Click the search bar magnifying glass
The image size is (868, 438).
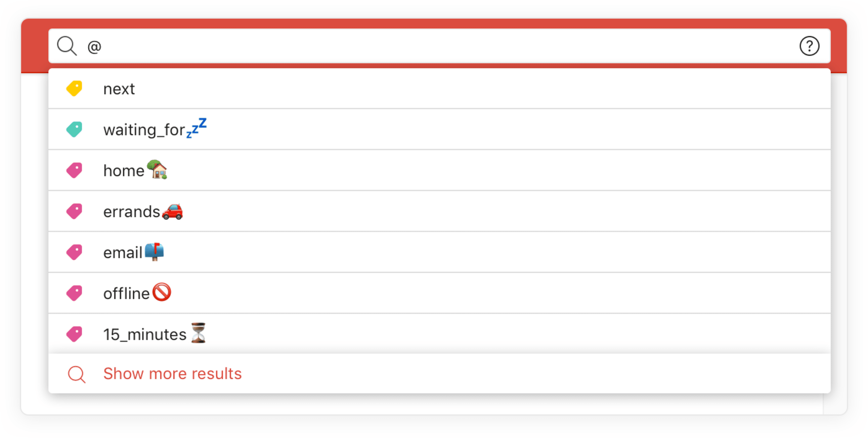(67, 46)
